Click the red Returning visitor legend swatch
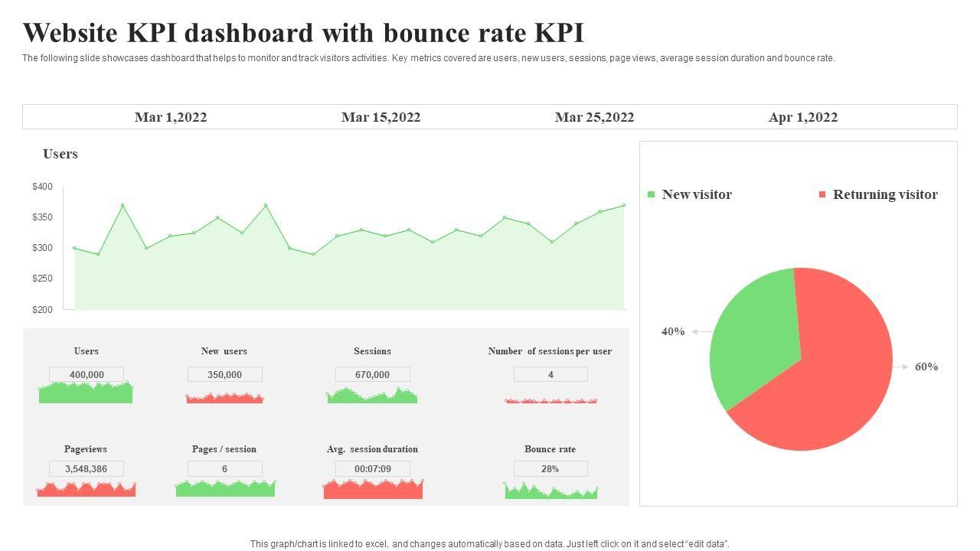 click(822, 194)
